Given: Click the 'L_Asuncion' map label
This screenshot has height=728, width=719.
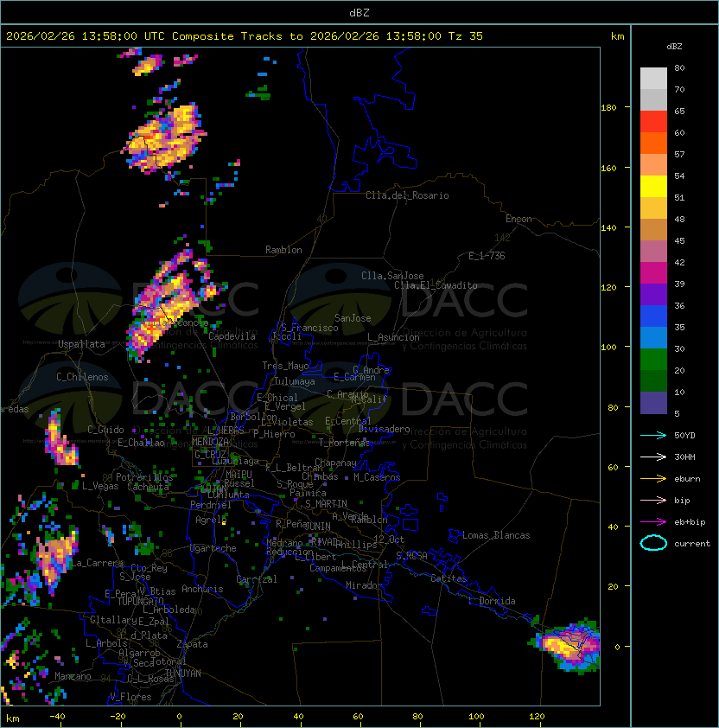Looking at the screenshot, I should coord(393,337).
